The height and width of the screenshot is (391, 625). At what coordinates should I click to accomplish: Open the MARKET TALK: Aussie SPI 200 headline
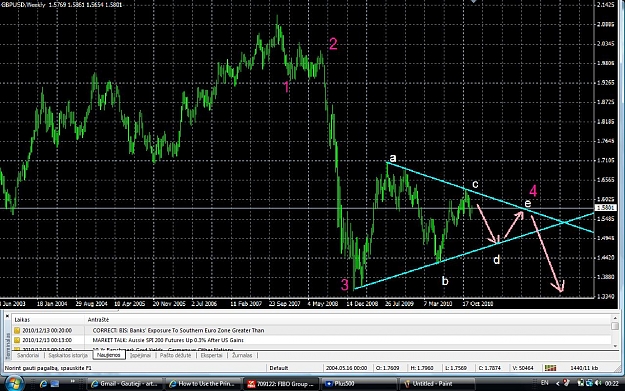tap(168, 340)
